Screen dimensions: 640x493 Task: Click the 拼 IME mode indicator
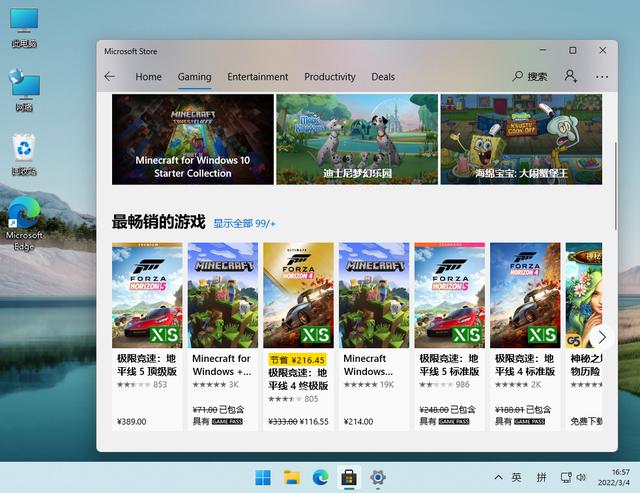pos(542,477)
